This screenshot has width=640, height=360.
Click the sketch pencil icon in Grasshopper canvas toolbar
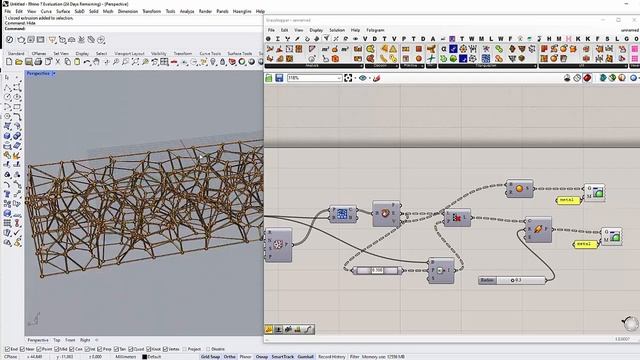(x=376, y=78)
